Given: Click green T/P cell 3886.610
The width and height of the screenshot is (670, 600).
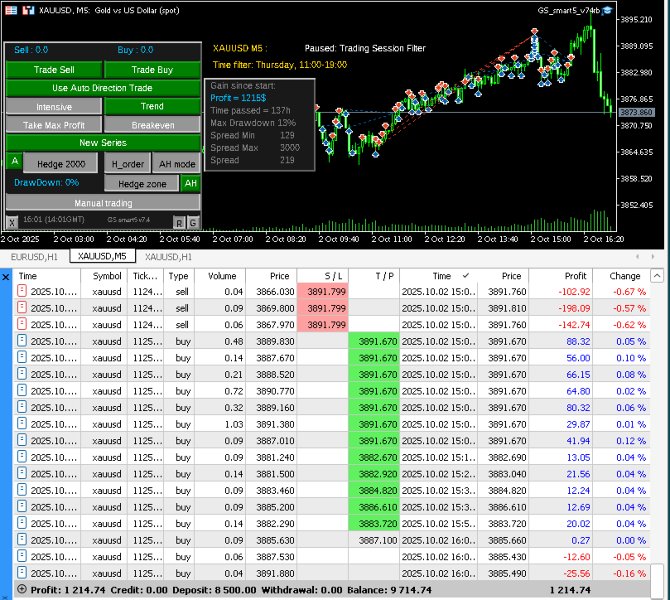Looking at the screenshot, I should tap(374, 507).
